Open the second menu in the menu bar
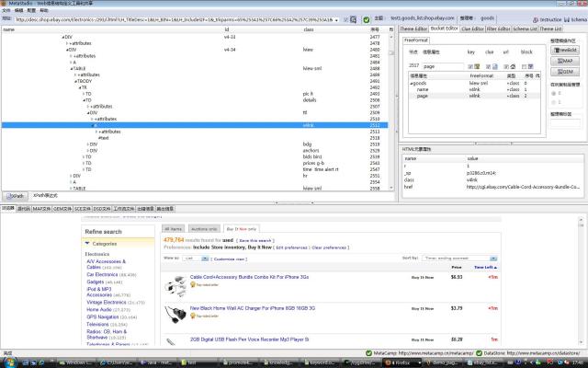Image resolution: width=588 pixels, height=368 pixels. 18,10
